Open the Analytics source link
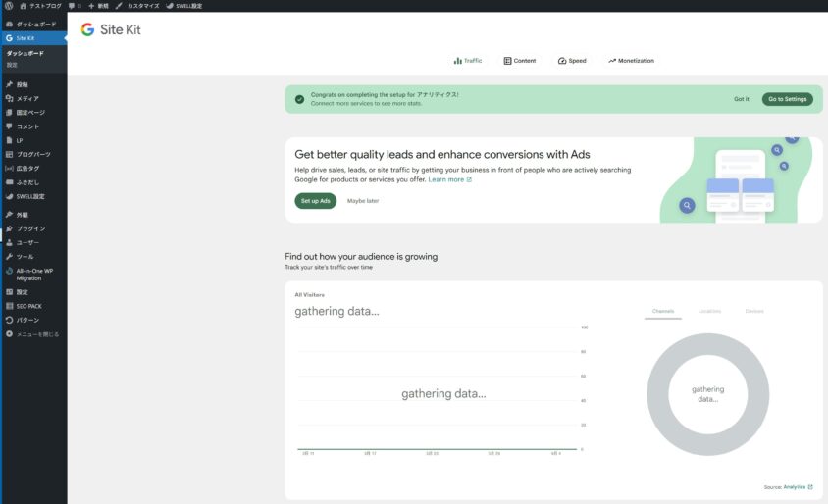828x504 pixels. (x=794, y=487)
